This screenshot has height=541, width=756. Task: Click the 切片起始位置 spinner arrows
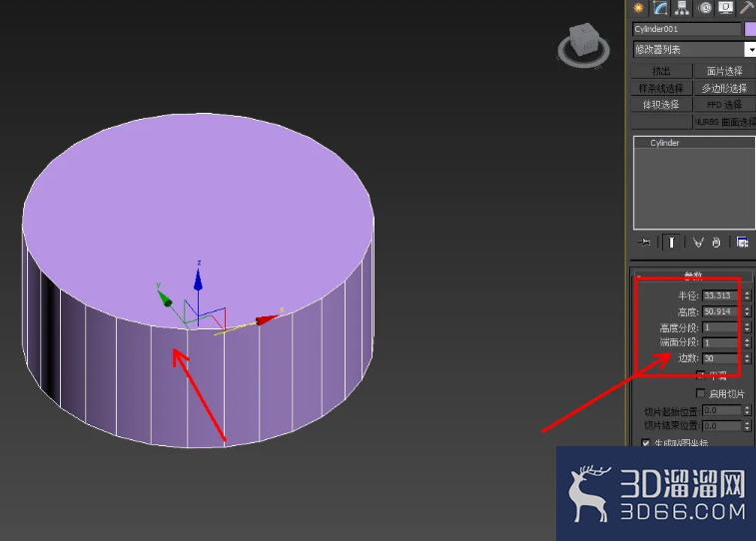(x=747, y=410)
